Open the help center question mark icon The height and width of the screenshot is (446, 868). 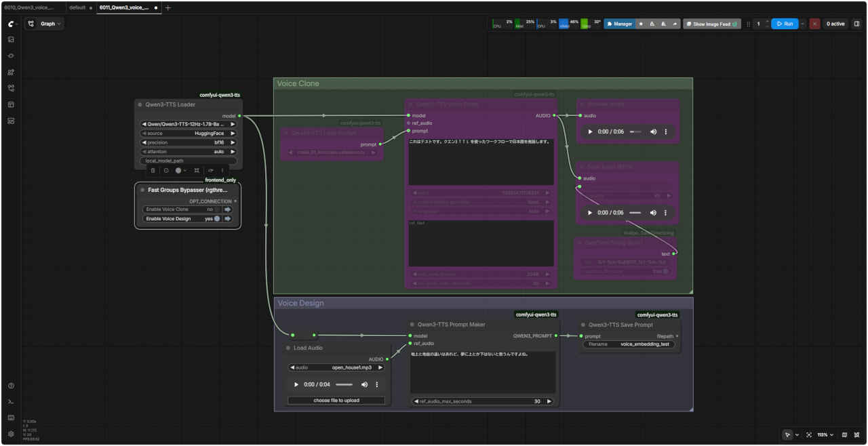11,386
